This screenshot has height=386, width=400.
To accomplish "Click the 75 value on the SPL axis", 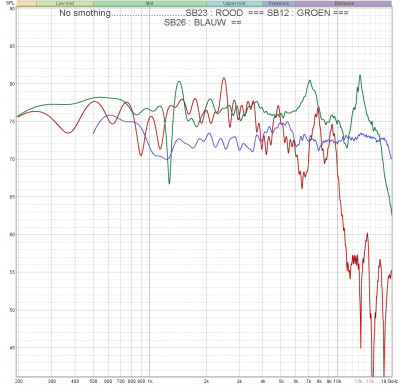I will point(12,122).
